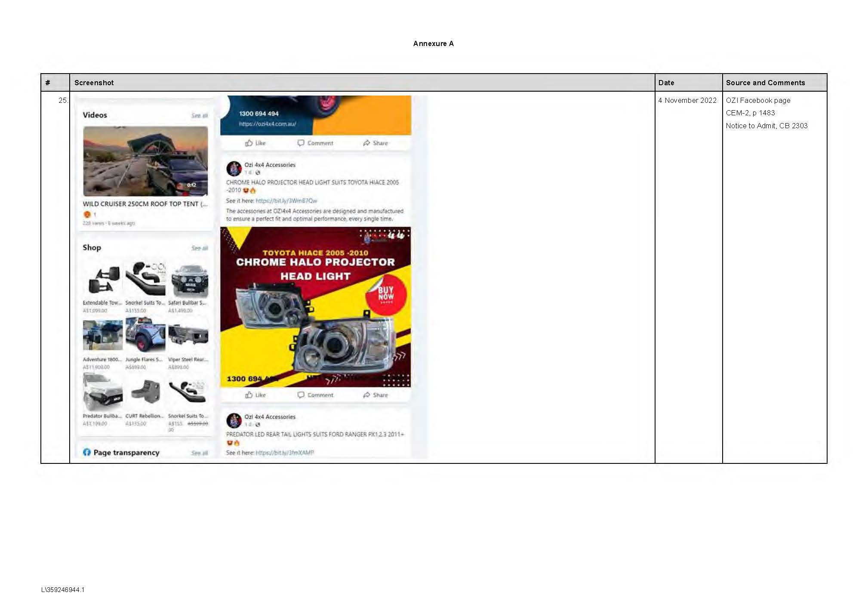This screenshot has width=868, height=614.
Task: Open the https://ozi4x4.com.au/ website link
Action: click(x=268, y=124)
